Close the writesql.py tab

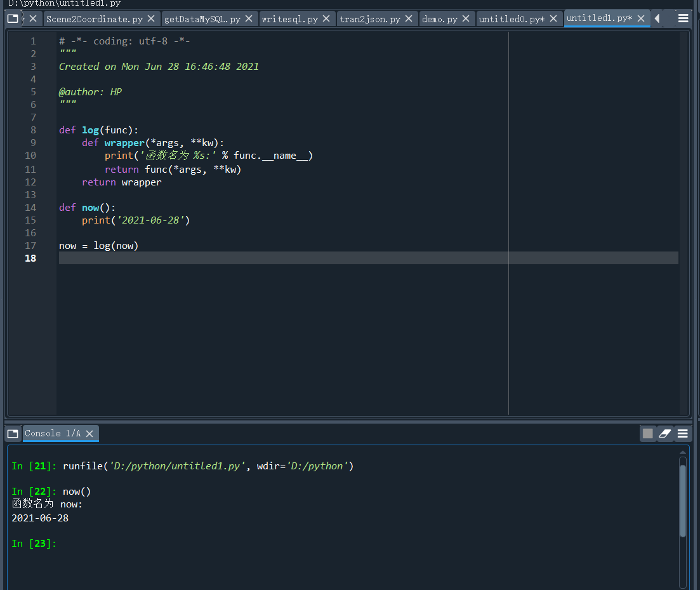coord(326,19)
